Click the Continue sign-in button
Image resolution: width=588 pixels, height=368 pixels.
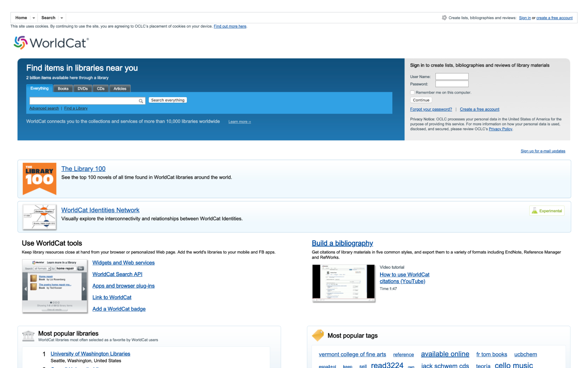point(421,100)
